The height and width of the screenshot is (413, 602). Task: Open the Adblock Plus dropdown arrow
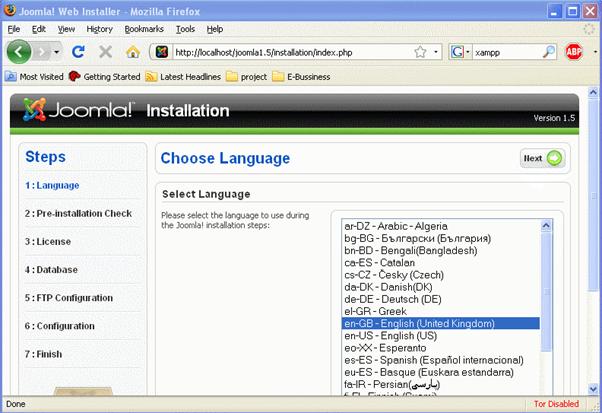point(595,52)
